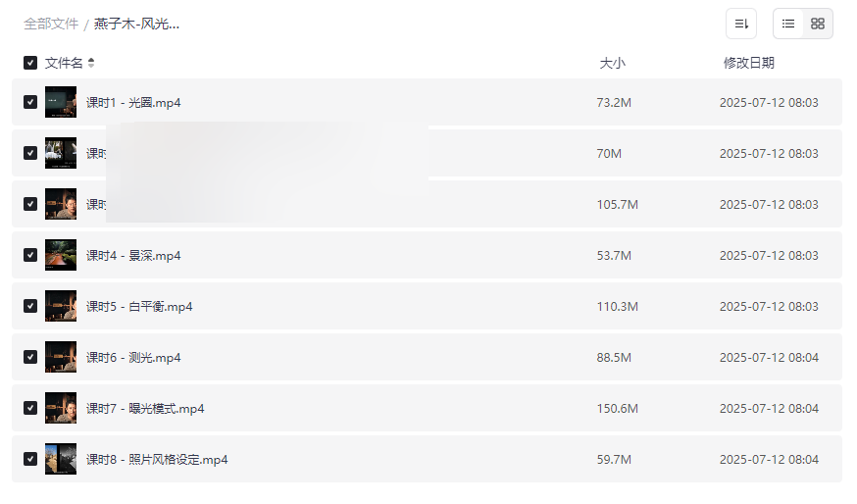This screenshot has width=857, height=504.
Task: Click the 修改日期 column header
Action: [748, 63]
